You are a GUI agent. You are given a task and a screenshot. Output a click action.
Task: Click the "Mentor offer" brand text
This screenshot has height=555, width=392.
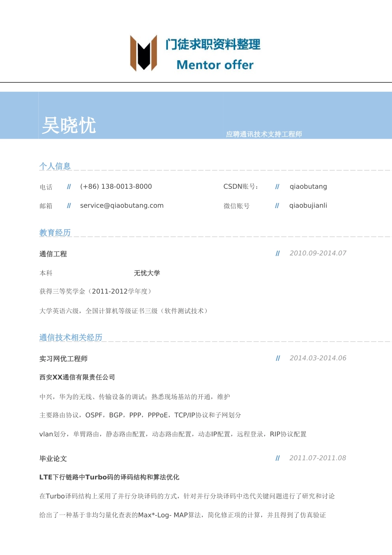coord(215,65)
